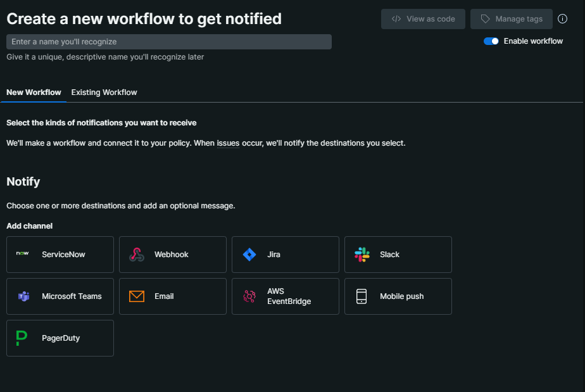This screenshot has height=392, width=585.
Task: Click the underlined issues term
Action: pyautogui.click(x=228, y=143)
